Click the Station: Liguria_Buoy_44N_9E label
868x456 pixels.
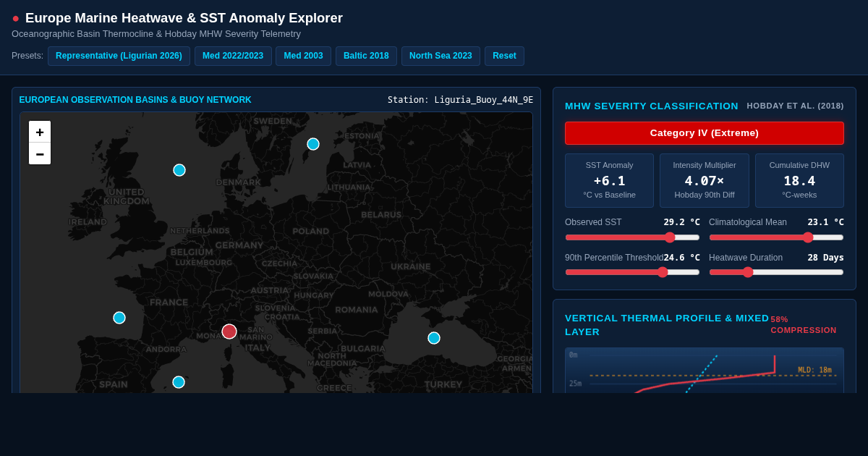pyautogui.click(x=460, y=100)
